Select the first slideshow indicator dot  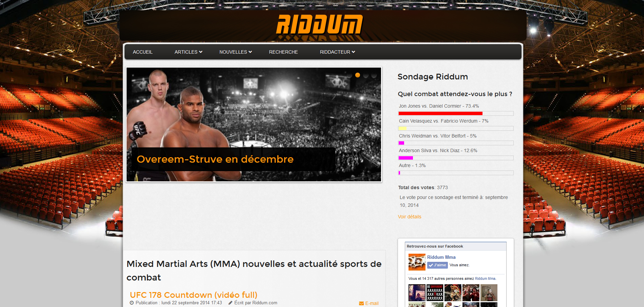coord(349,75)
